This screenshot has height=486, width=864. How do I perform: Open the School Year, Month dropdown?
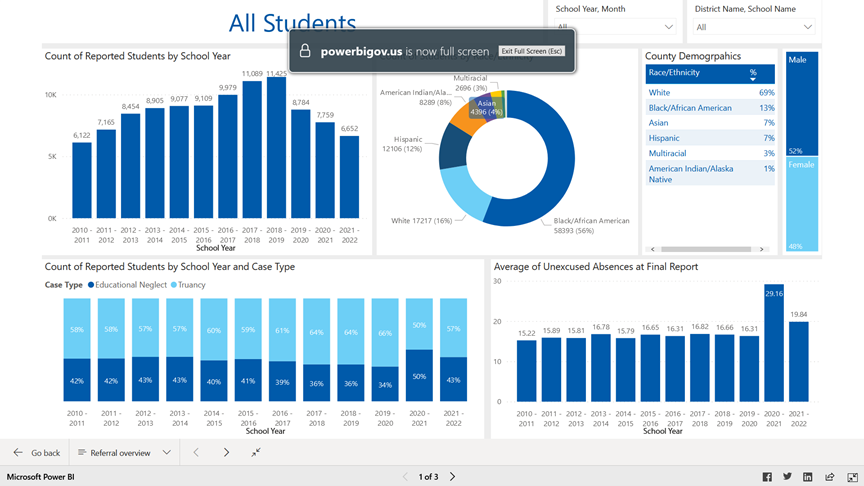(x=615, y=27)
